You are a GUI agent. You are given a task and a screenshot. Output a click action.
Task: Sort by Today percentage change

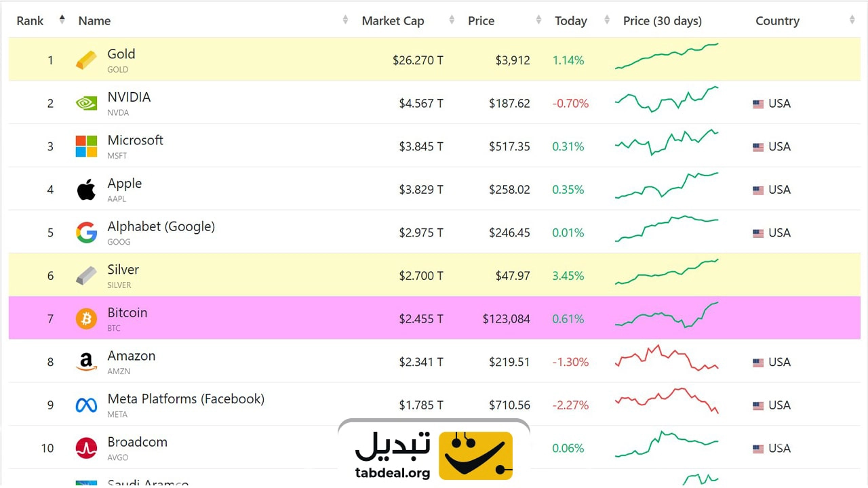point(571,21)
